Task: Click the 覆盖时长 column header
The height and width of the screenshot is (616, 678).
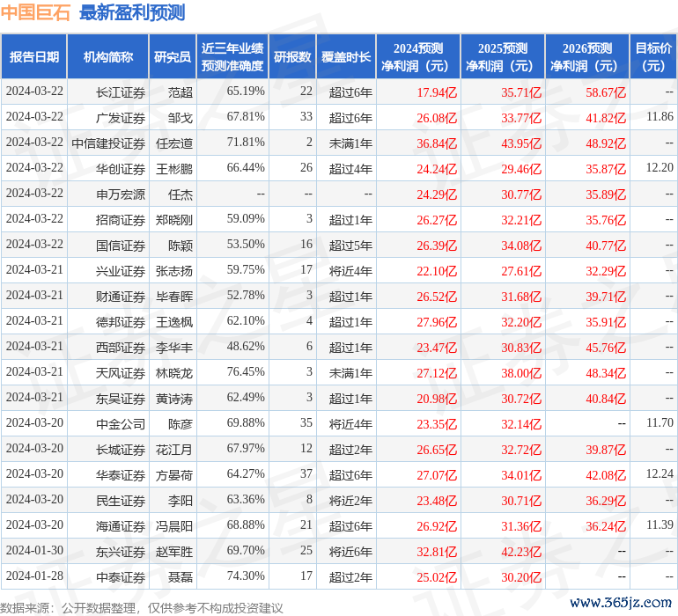Action: click(x=345, y=57)
